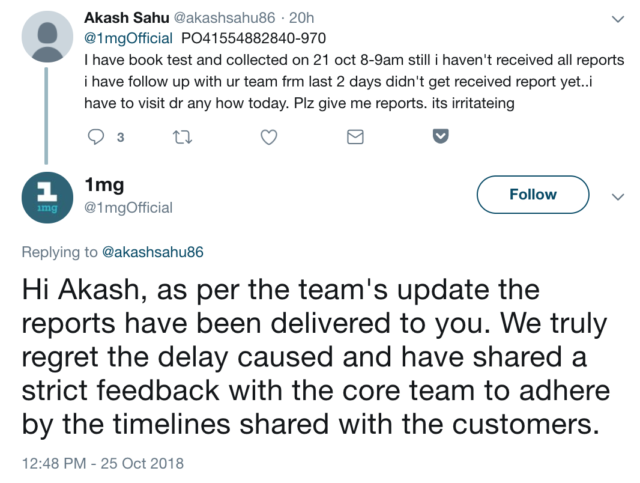Click the reply count number 3
The image size is (640, 483).
[x=120, y=139]
